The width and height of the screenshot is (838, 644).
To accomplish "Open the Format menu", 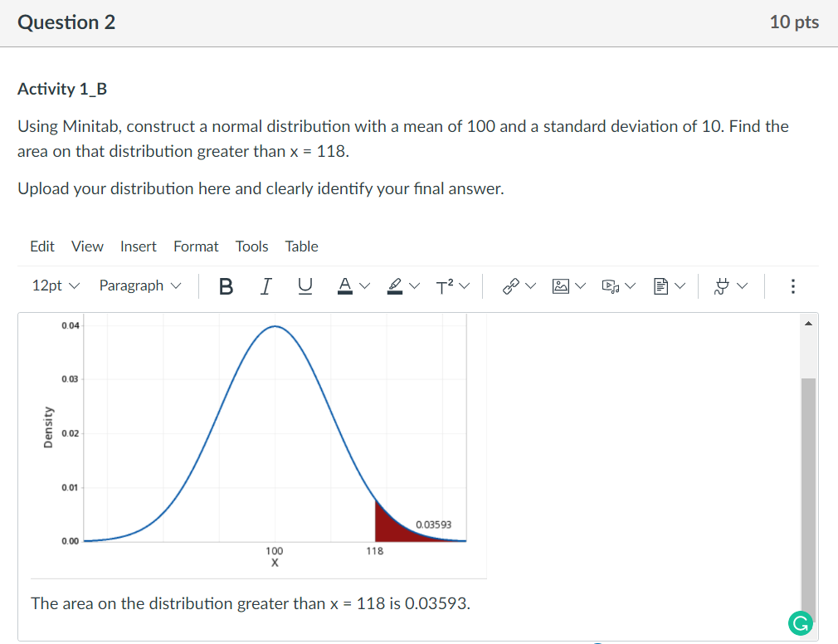I will click(196, 246).
